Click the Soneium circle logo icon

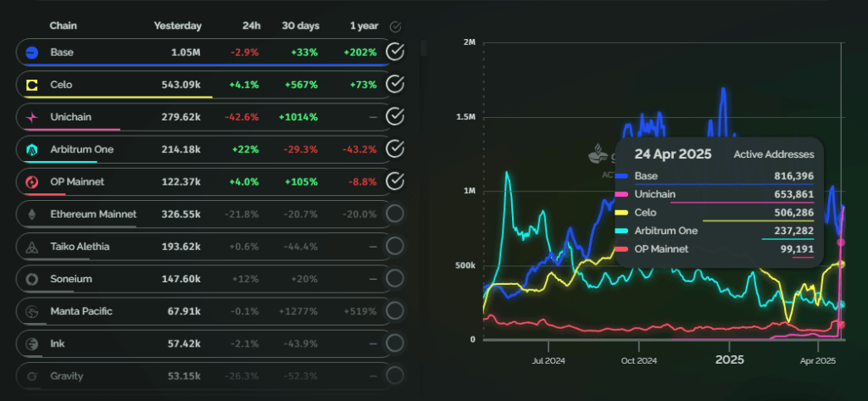coord(32,279)
